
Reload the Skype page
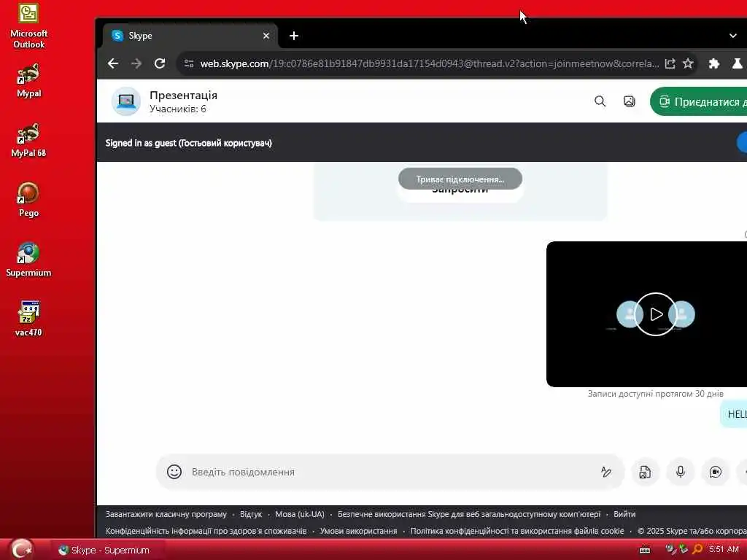click(x=160, y=63)
